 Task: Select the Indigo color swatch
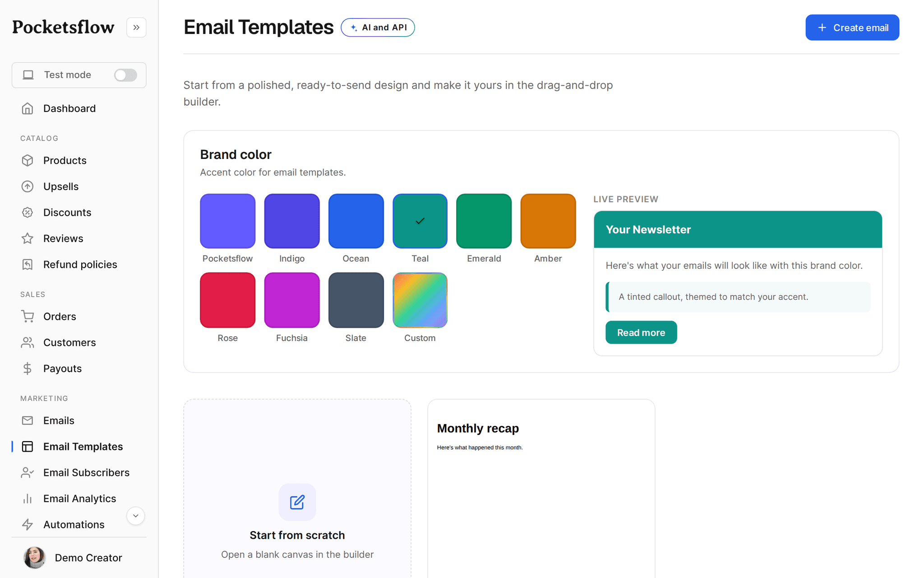pos(292,221)
